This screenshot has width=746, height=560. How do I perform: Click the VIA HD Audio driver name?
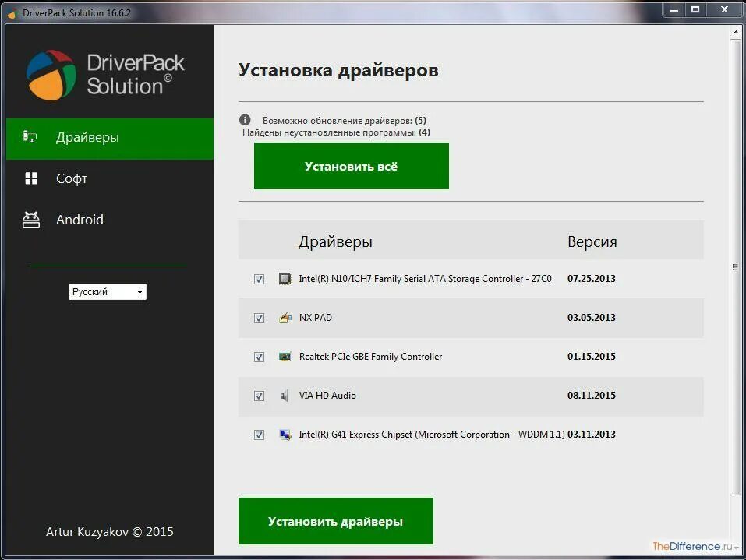327,396
